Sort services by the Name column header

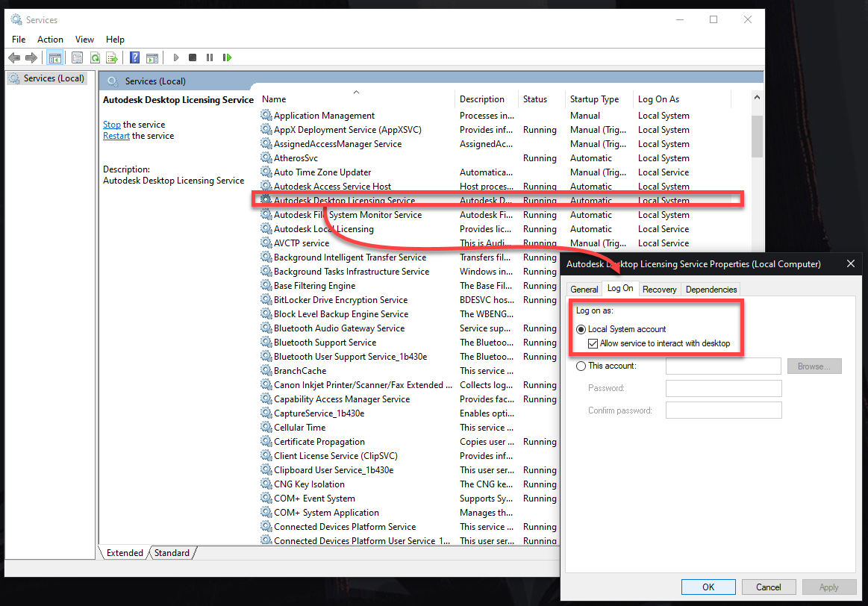pyautogui.click(x=274, y=99)
